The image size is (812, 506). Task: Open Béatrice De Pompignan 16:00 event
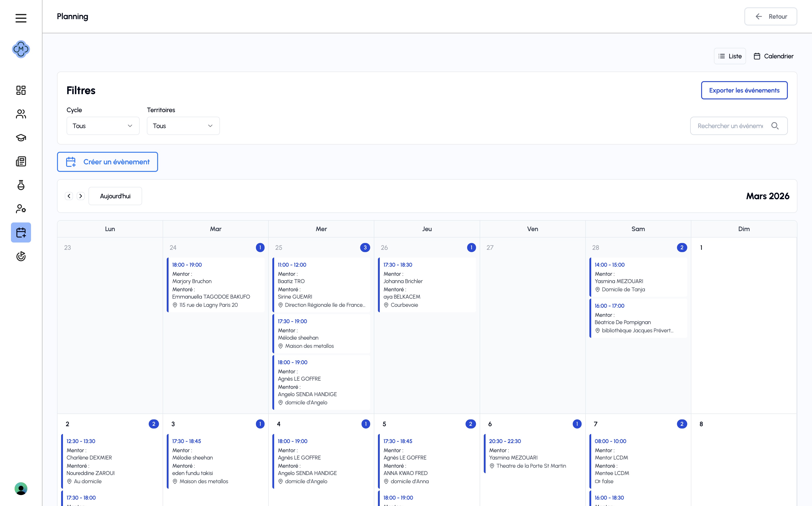[638, 318]
